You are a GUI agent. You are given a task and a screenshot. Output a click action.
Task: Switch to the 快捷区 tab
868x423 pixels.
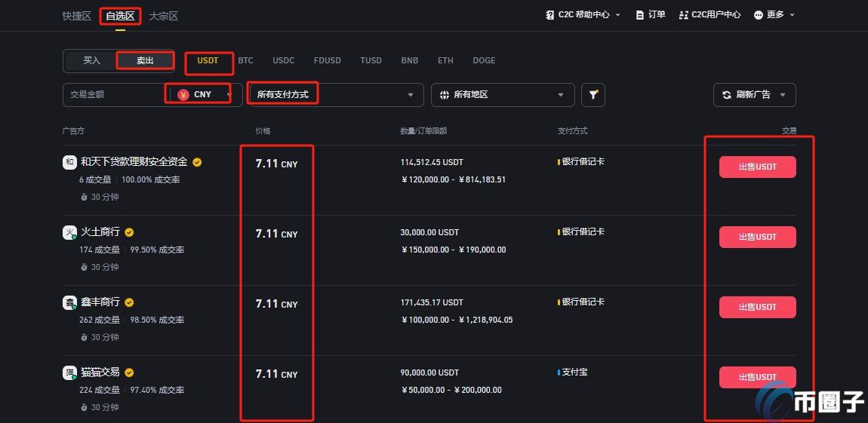[x=76, y=16]
